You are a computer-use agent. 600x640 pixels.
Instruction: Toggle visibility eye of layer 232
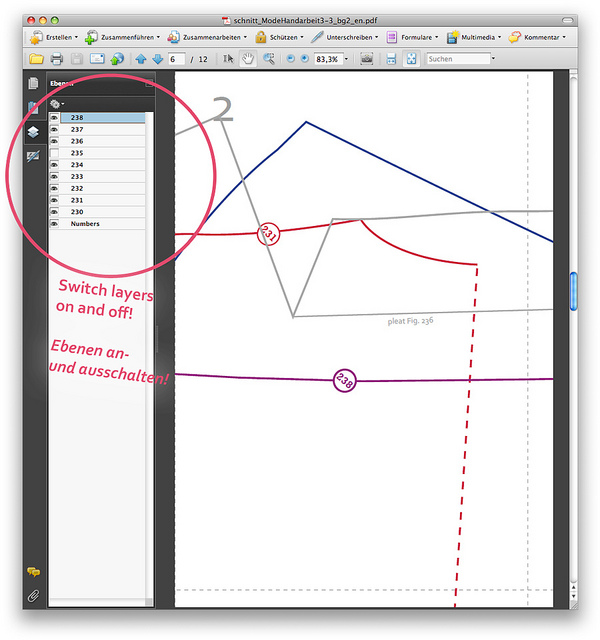(54, 189)
